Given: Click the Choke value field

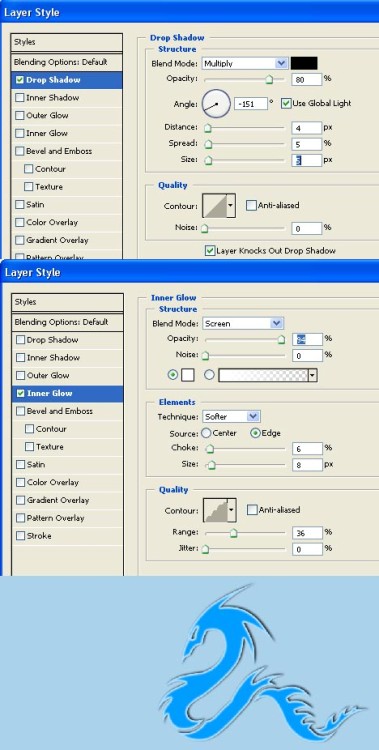Looking at the screenshot, I should 307,448.
